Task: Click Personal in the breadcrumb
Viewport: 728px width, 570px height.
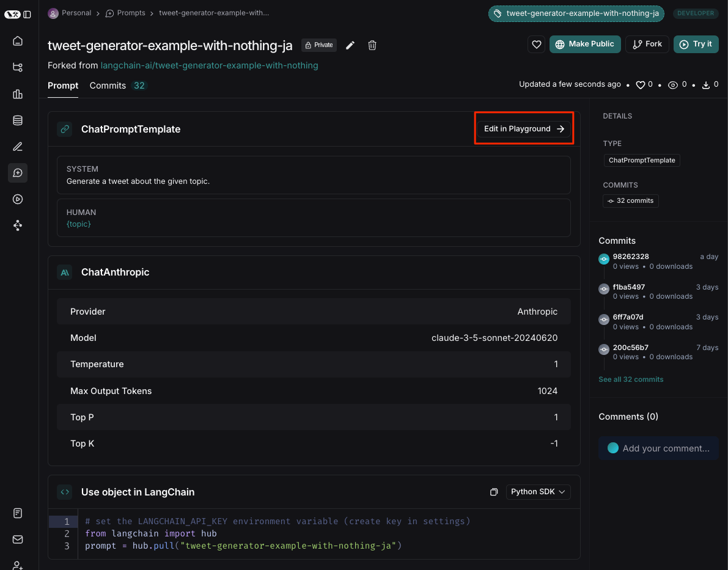Action: click(70, 13)
